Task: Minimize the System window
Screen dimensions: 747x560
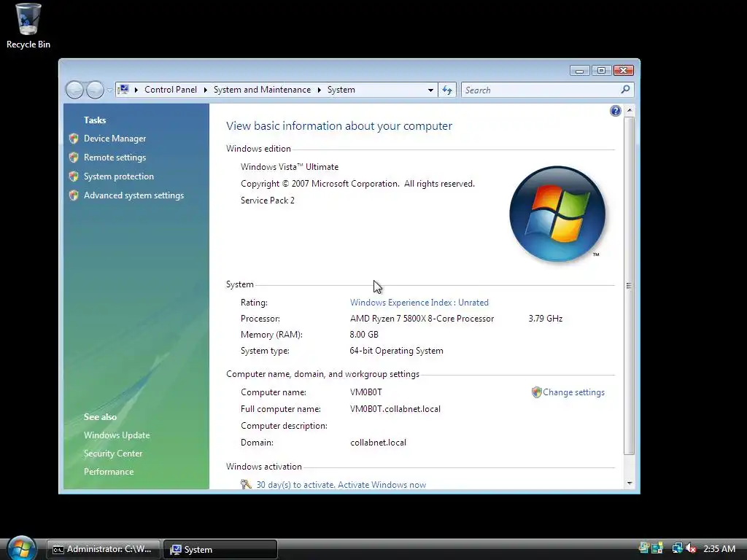Action: 580,71
